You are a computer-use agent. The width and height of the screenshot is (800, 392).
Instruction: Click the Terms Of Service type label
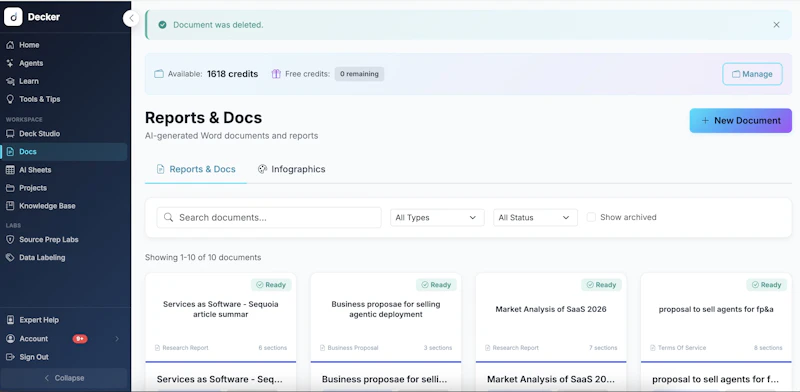click(x=682, y=348)
